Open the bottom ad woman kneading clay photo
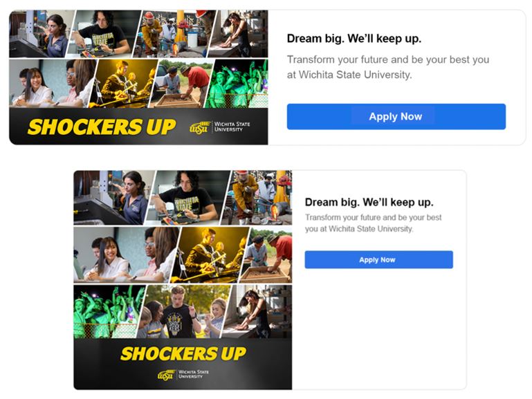Screen dimensions: 532x399 [257, 312]
